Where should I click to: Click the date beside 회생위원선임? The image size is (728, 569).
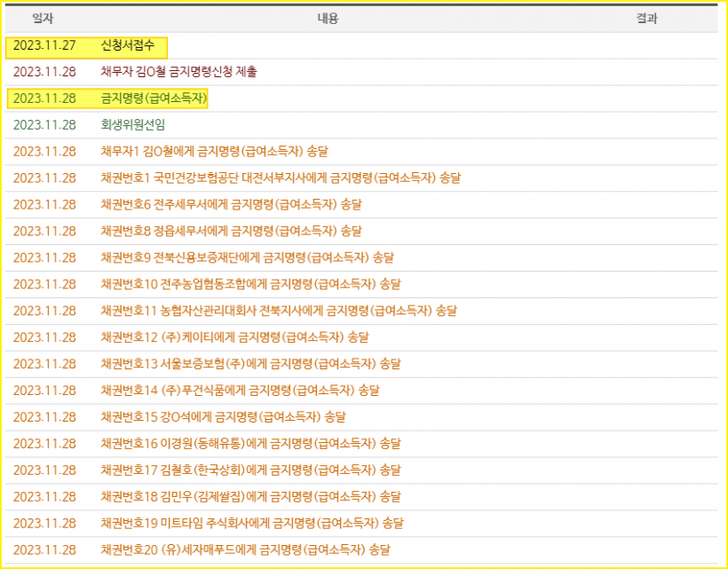44,125
